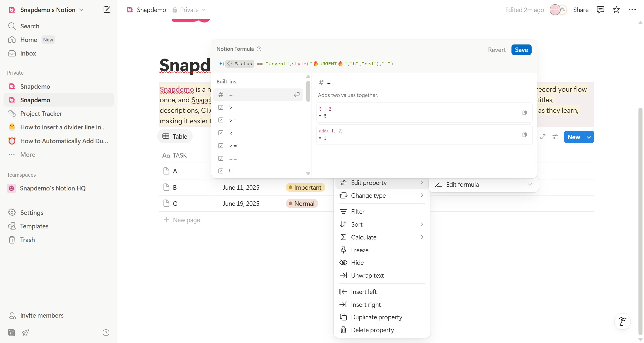Select the != built-in operator

[258, 171]
